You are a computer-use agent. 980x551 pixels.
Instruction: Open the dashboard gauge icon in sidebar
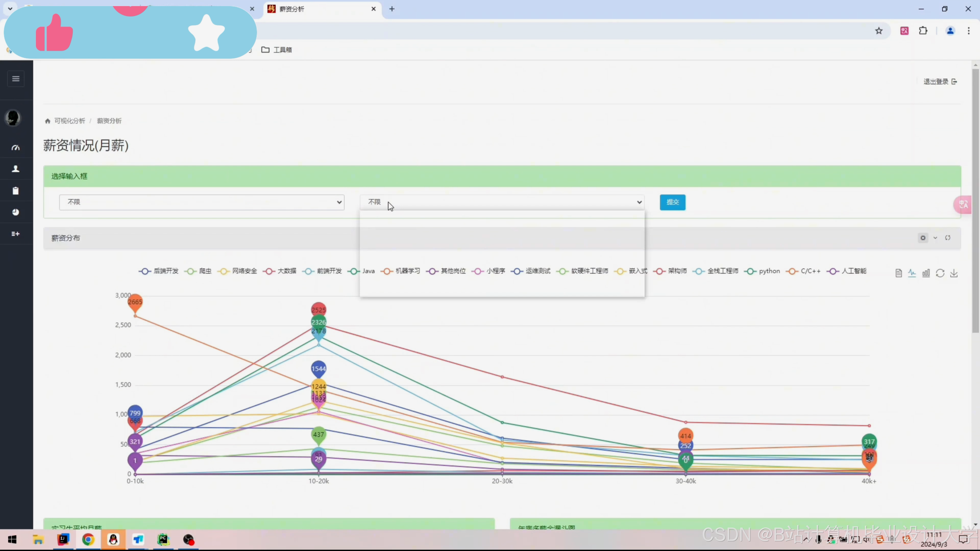16,147
